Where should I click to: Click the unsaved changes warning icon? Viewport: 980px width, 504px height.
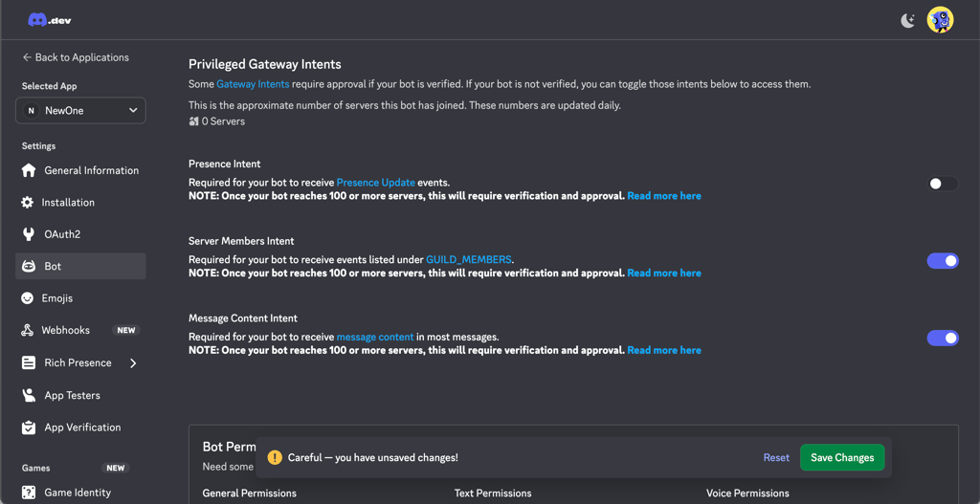[275, 457]
